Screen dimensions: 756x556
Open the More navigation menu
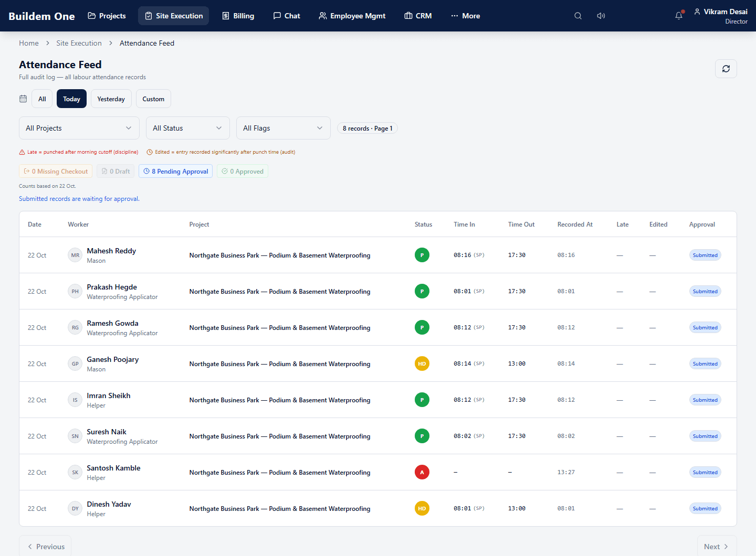465,16
